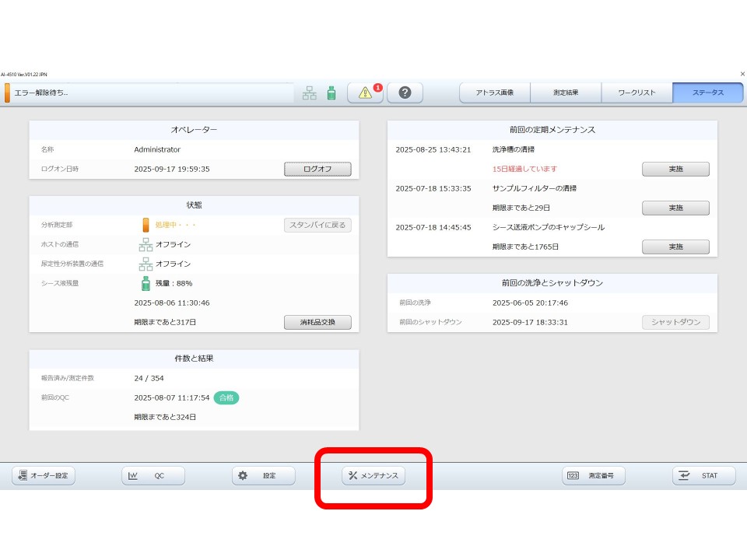Click the green reagent bottle icon in top bar

(331, 93)
